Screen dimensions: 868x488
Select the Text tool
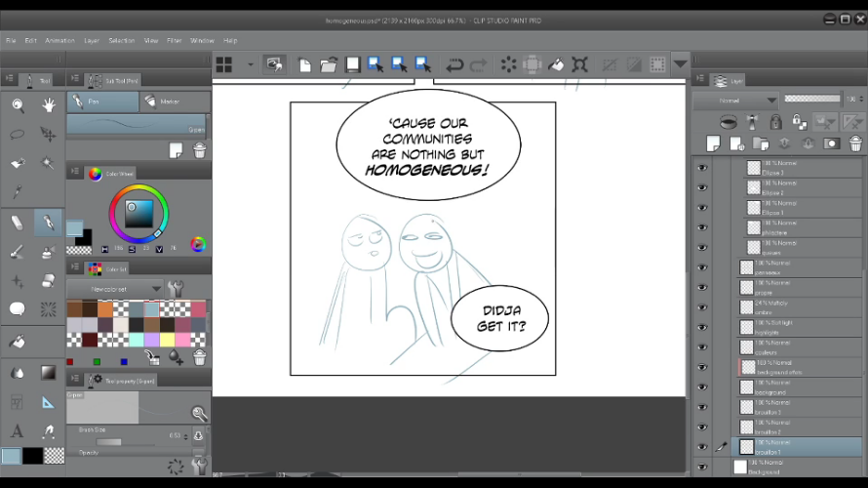click(18, 430)
